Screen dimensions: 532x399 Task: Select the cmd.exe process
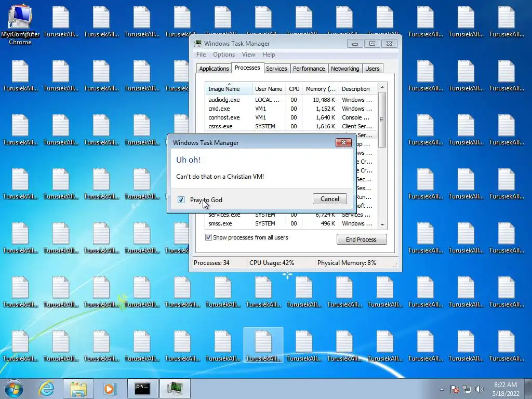tap(291, 109)
